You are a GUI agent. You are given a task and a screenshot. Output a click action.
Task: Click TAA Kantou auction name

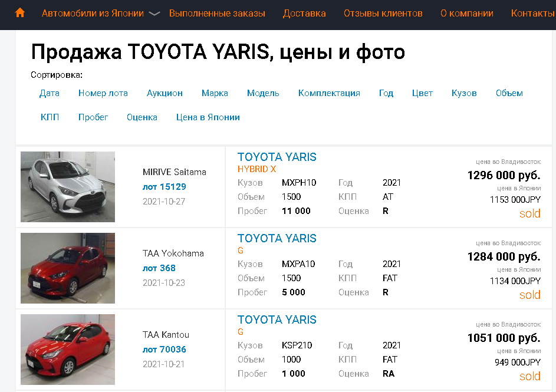pyautogui.click(x=166, y=335)
